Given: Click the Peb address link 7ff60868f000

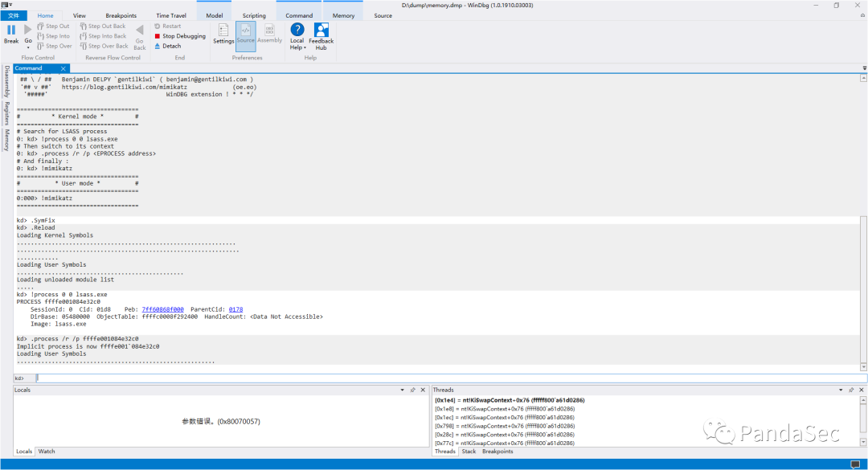Looking at the screenshot, I should point(162,309).
